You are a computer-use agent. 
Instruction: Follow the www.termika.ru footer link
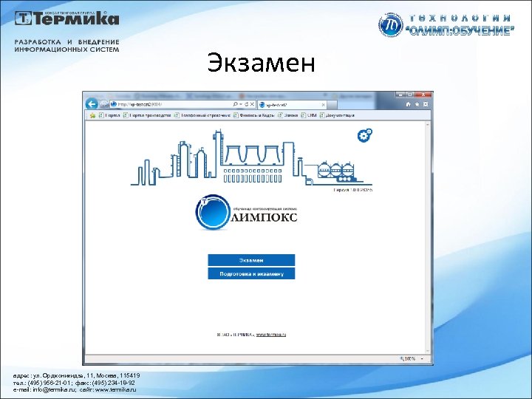click(270, 335)
